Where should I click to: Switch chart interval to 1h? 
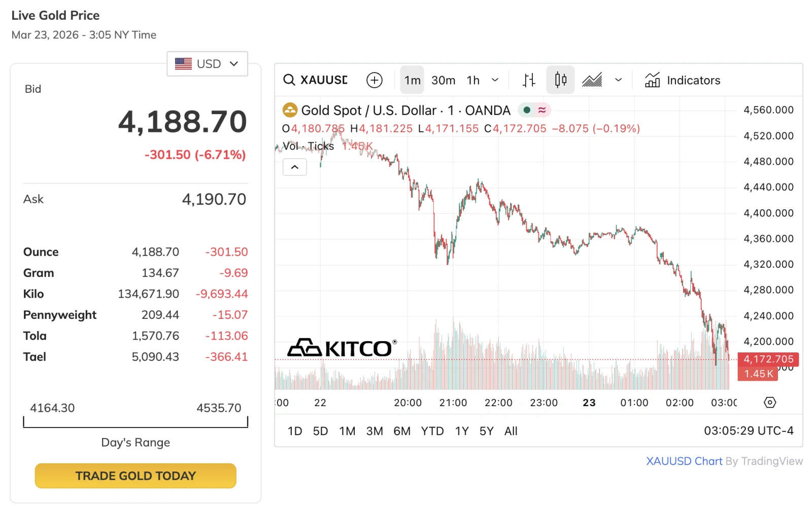(473, 80)
